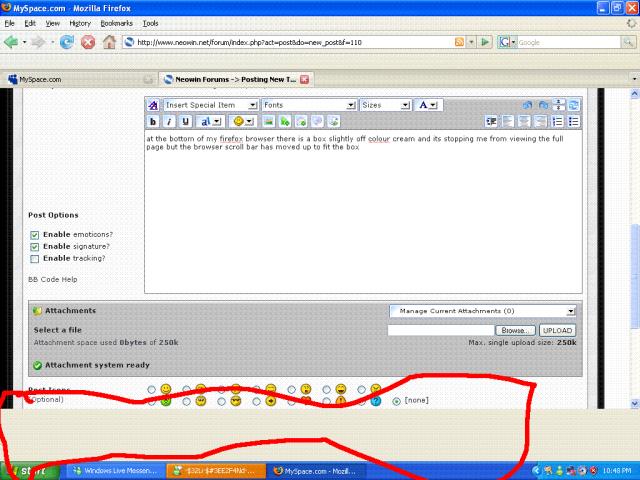The image size is (640, 480).
Task: Click the undo icon at top right of editor
Action: (527, 105)
